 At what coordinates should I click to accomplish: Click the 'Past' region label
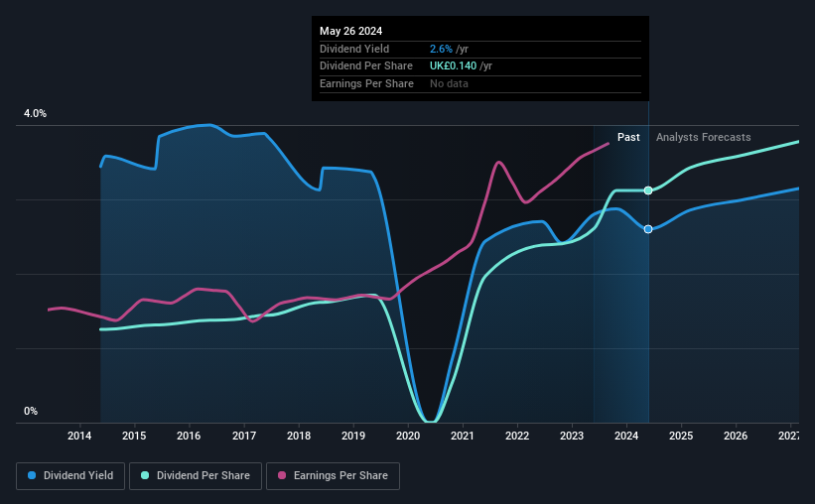point(628,137)
